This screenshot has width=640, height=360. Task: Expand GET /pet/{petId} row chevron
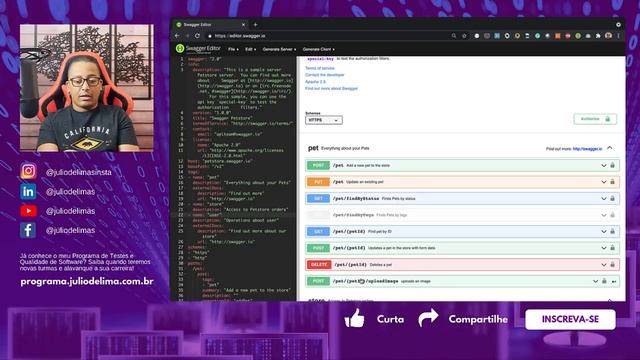[x=604, y=231]
